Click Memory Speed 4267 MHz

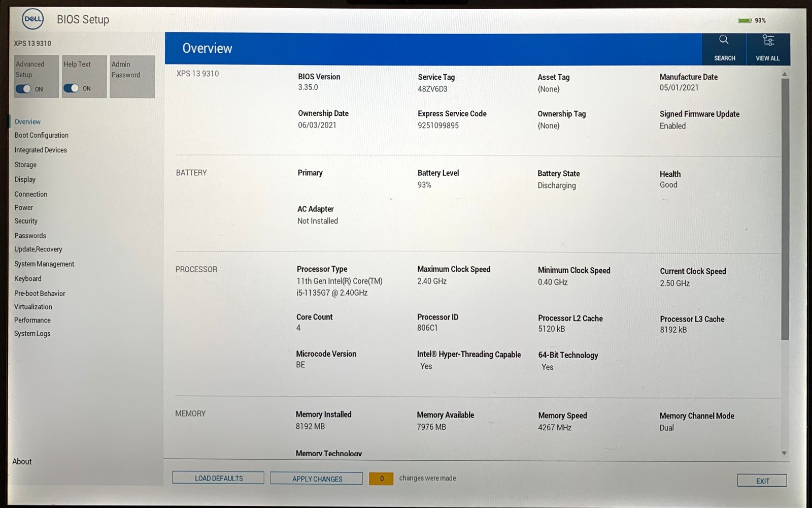(555, 428)
